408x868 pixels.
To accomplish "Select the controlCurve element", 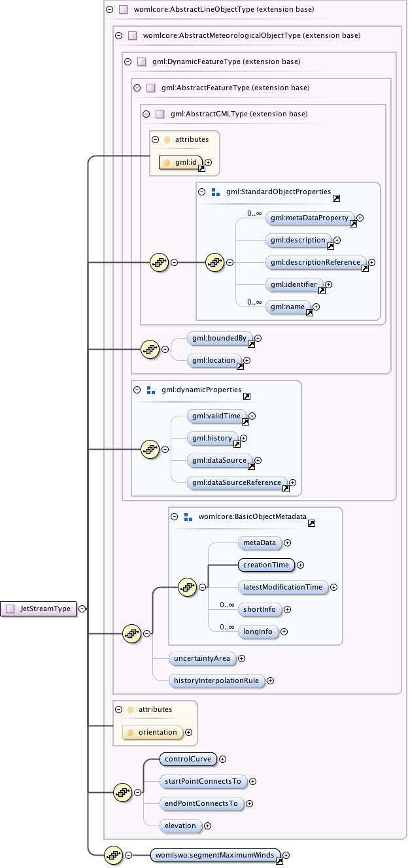I will click(x=188, y=759).
